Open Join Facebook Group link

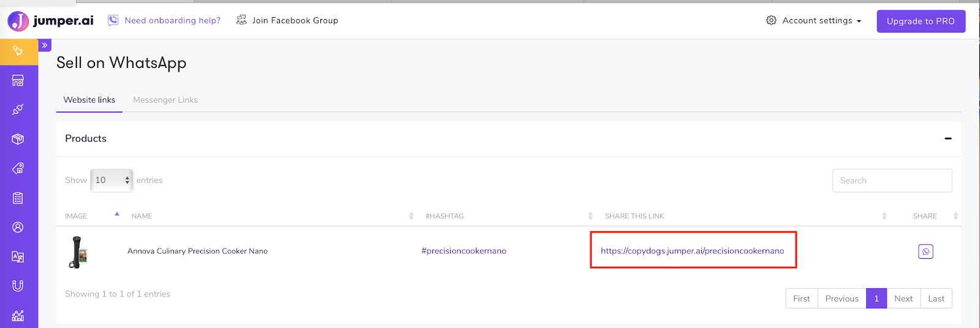pos(295,20)
